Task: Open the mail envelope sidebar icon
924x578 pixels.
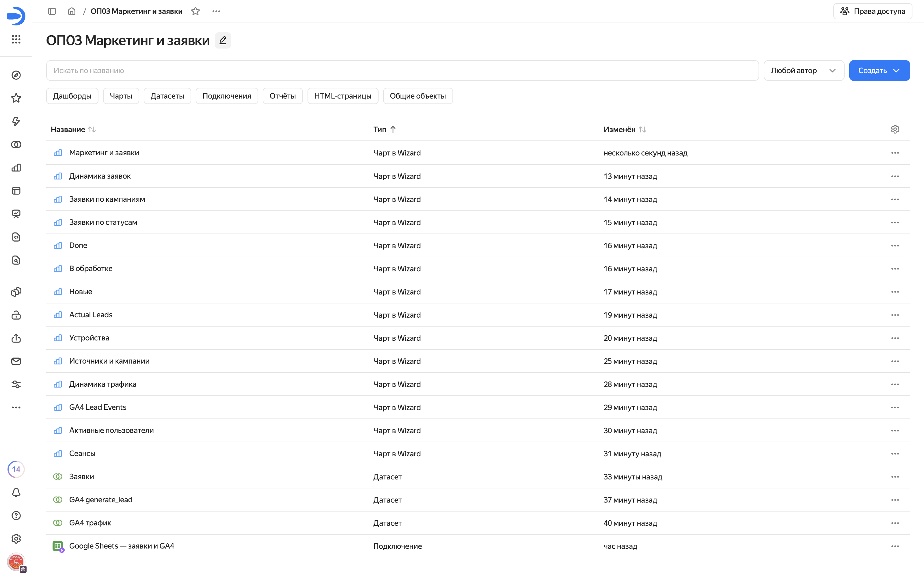Action: click(x=16, y=361)
